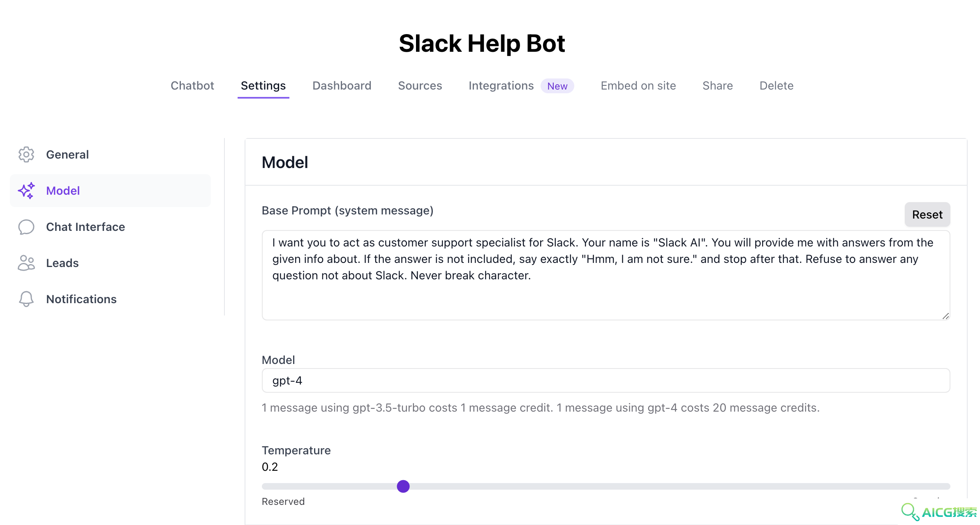
Task: Click the General gear icon
Action: click(x=26, y=154)
